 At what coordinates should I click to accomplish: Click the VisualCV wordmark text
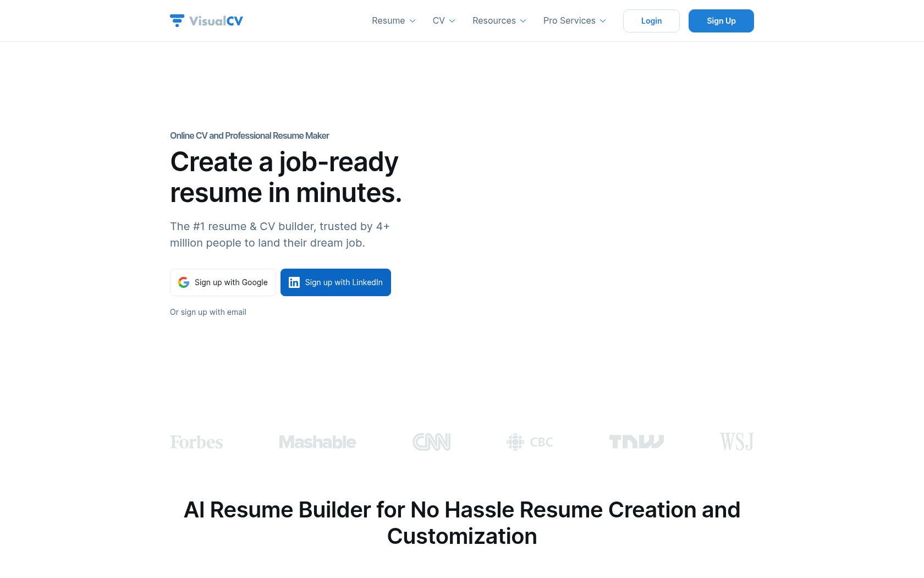[x=216, y=21]
